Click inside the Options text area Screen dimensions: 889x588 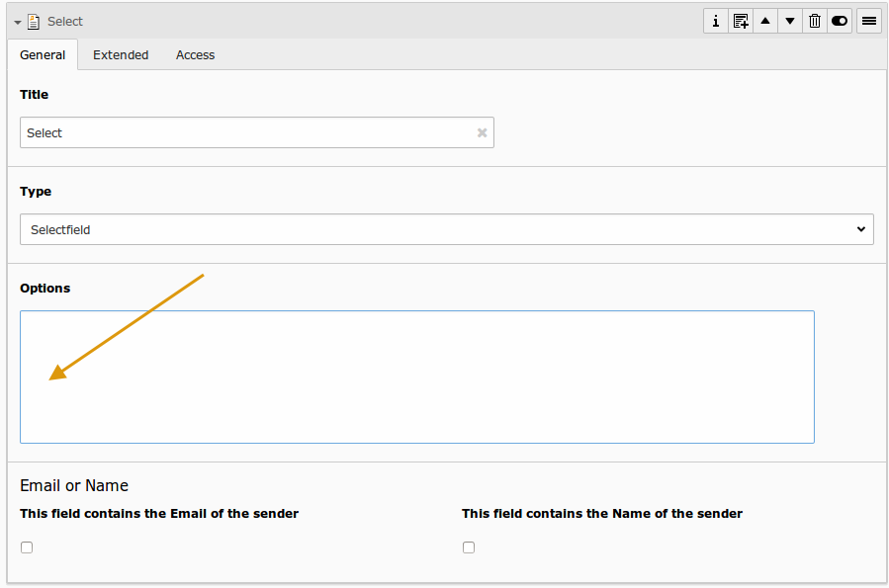point(416,377)
